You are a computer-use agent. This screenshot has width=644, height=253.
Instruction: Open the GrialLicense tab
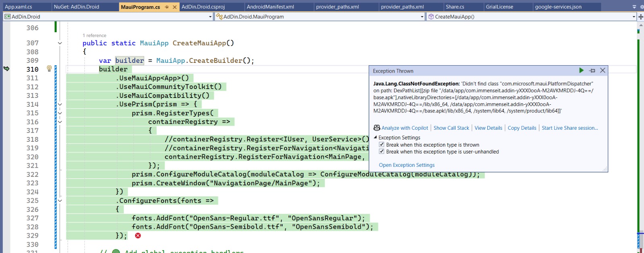click(x=500, y=7)
